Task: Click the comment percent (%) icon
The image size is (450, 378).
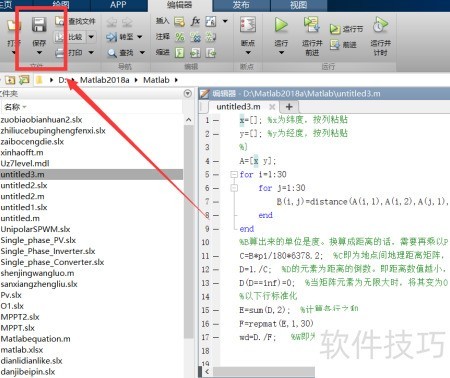Action: (180, 37)
